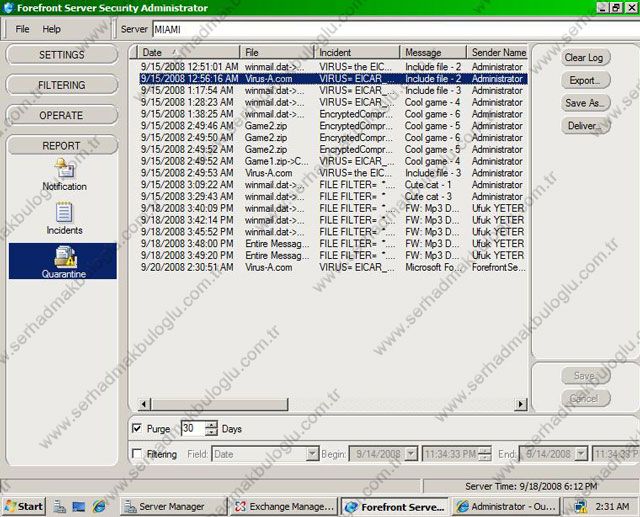This screenshot has width=640, height=517.
Task: Click the Server Manager quick launch icon
Action: pos(60,506)
